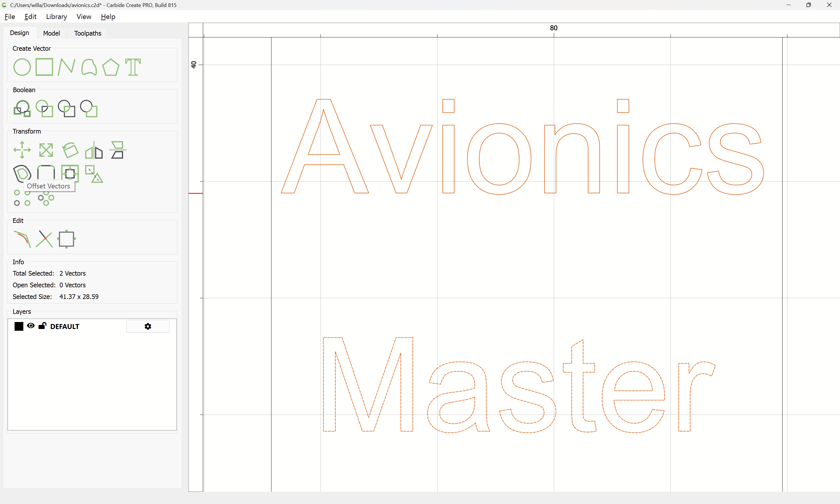Open the Linear Array tool
Screen dimensions: 840x504
(22, 198)
